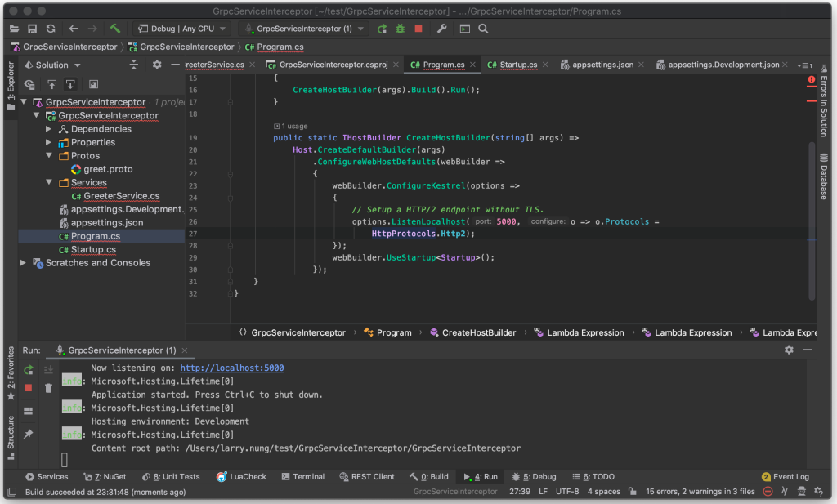Open the Errors In Solution side panel

click(x=824, y=101)
